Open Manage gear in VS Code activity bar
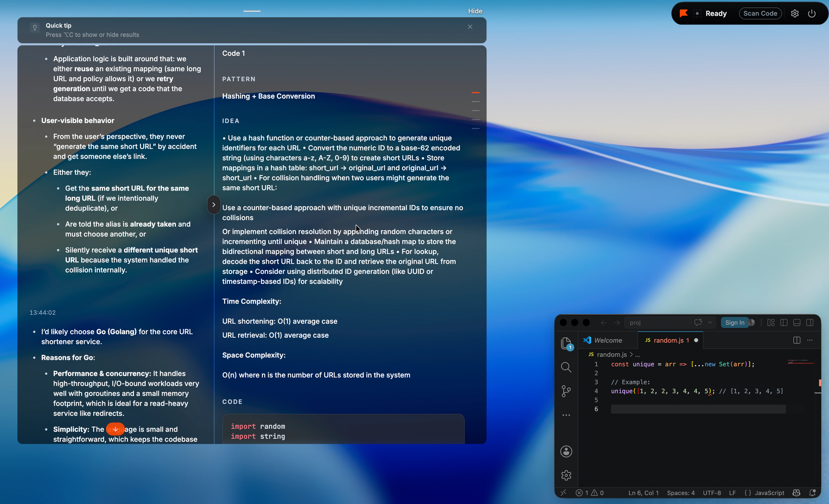This screenshot has height=504, width=829. click(x=566, y=476)
